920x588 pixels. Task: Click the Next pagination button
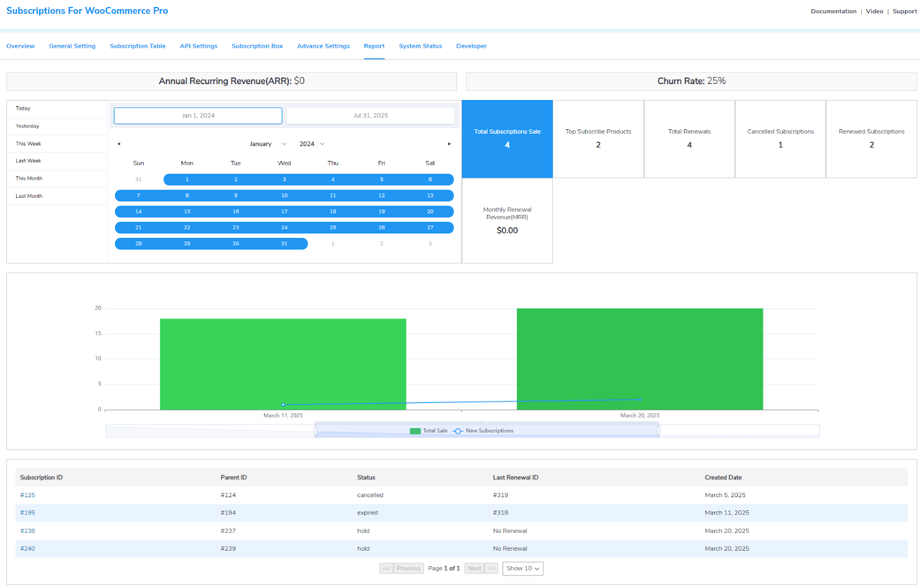[474, 568]
